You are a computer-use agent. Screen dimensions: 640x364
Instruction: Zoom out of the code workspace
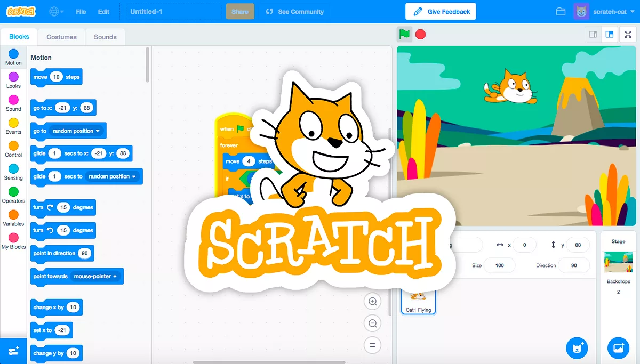pos(372,323)
